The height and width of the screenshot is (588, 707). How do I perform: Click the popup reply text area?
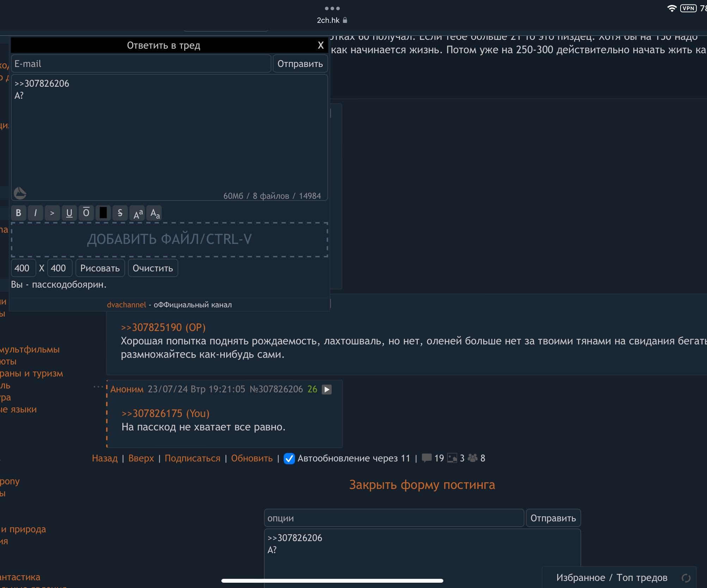point(170,137)
